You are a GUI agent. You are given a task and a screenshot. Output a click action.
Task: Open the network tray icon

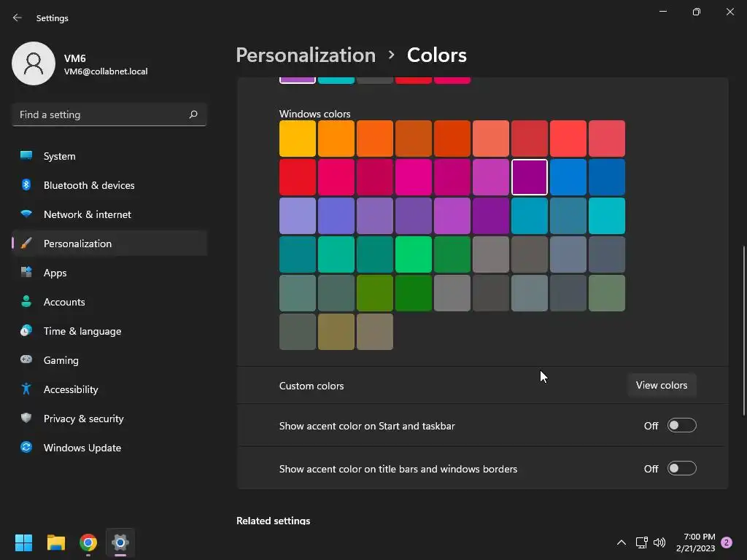point(641,542)
